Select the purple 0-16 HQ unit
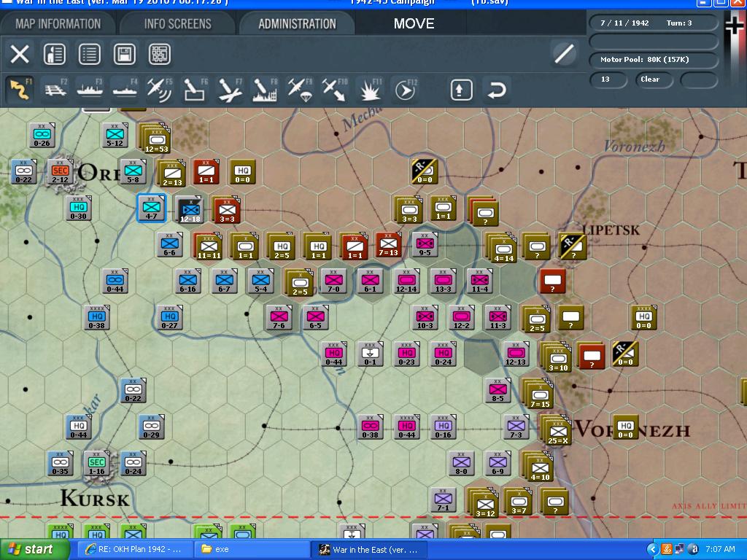 point(443,427)
